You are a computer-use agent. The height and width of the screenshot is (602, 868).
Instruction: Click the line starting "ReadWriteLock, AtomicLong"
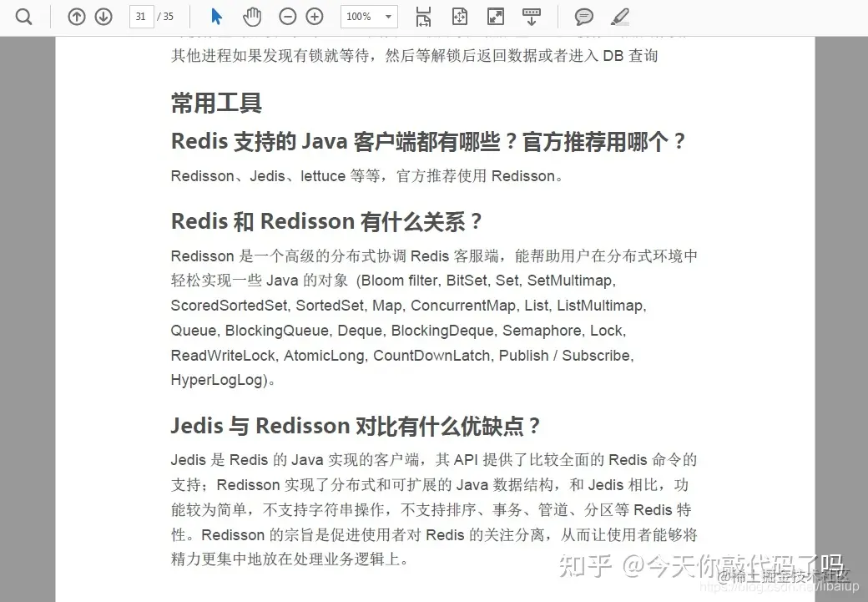click(x=402, y=356)
